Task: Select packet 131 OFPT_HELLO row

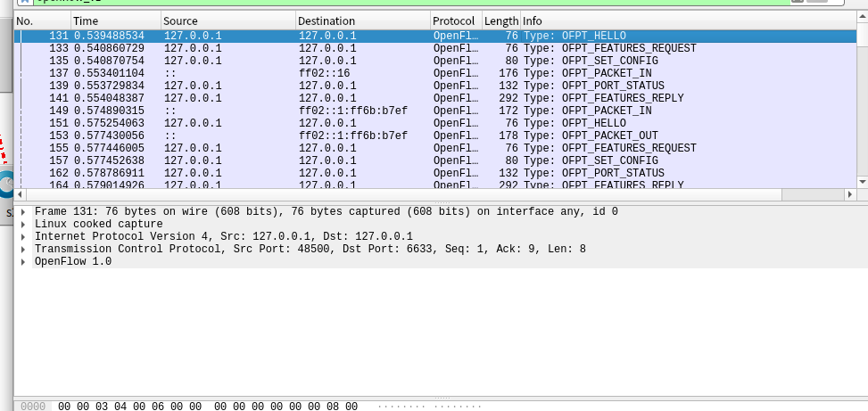Action: (x=434, y=36)
